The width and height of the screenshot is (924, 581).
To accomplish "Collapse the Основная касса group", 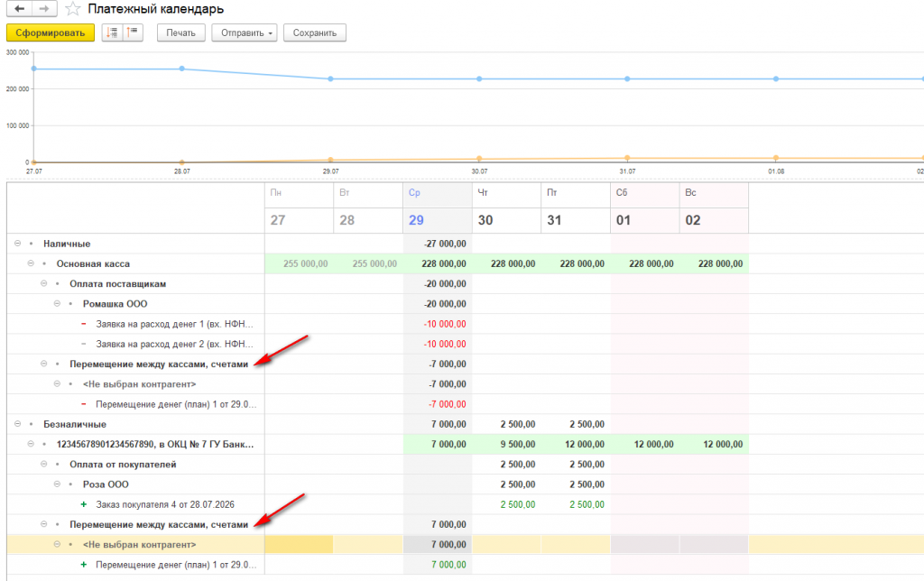I will [x=31, y=263].
